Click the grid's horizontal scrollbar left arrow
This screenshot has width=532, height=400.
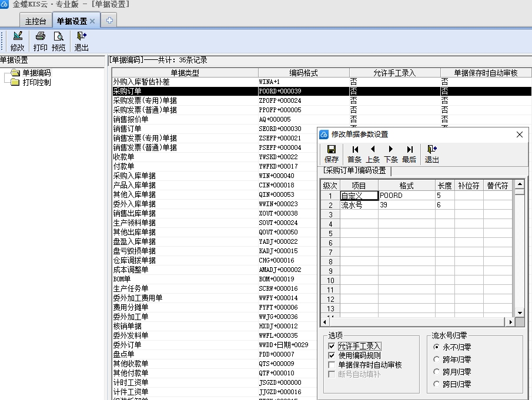coord(324,322)
